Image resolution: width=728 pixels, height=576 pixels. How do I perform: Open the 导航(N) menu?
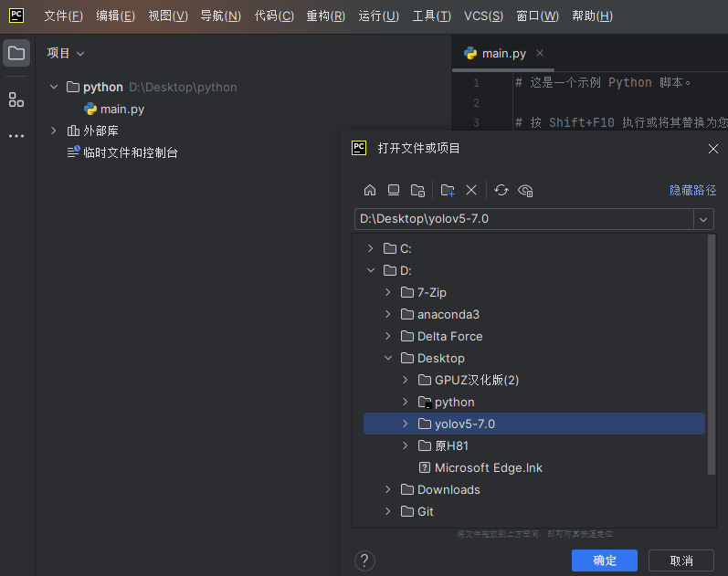point(220,16)
